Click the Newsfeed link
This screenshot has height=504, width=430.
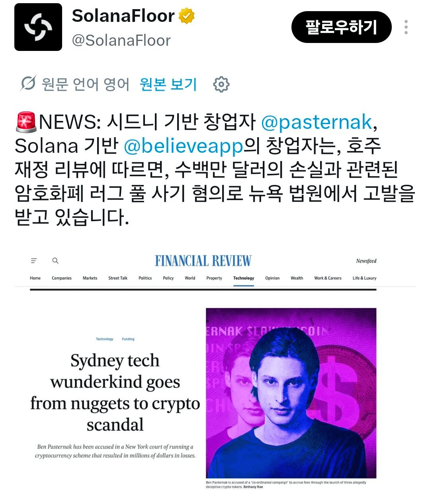(x=366, y=261)
